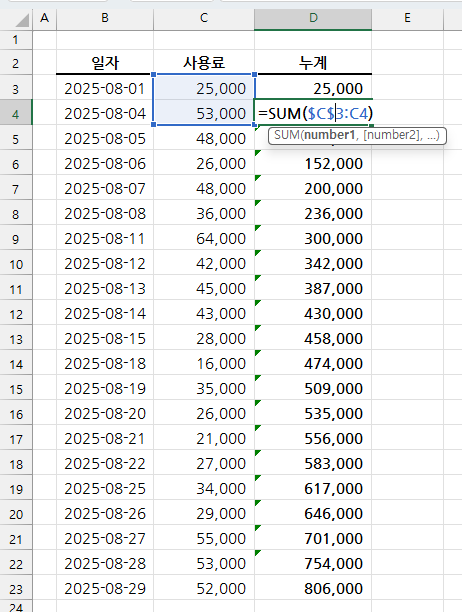Click date cell 2025-08-01
This screenshot has height=612, width=462.
tap(105, 88)
